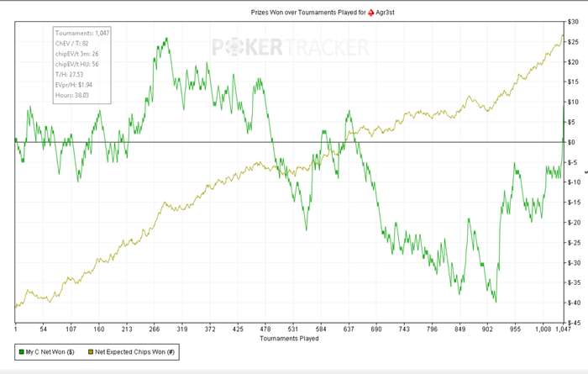Click x-axis tick label 955
This screenshot has width=588, height=374.
point(515,329)
